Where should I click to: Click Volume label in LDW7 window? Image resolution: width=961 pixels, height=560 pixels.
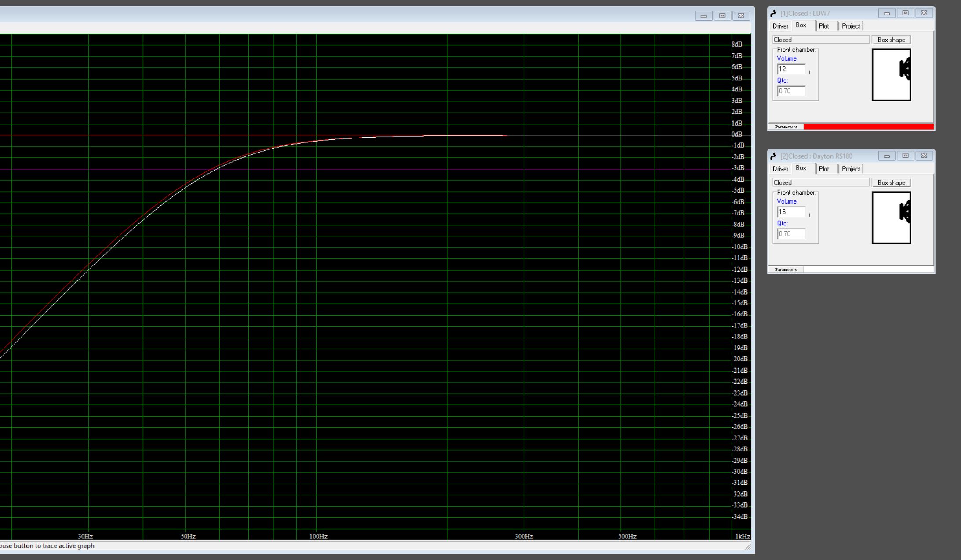tap(787, 58)
